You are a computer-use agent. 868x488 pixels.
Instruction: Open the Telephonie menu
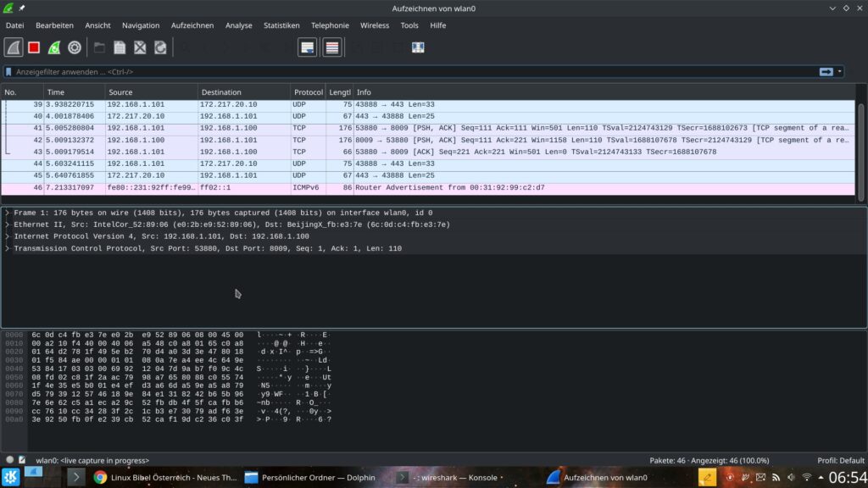pos(330,25)
